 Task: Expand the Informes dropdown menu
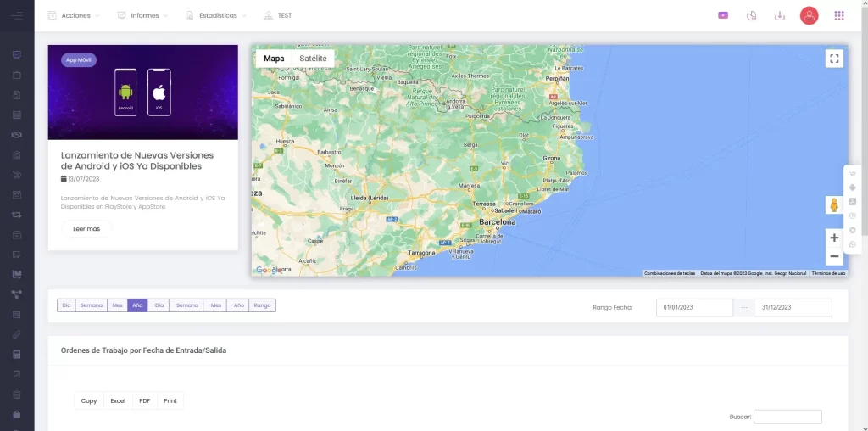(x=143, y=15)
